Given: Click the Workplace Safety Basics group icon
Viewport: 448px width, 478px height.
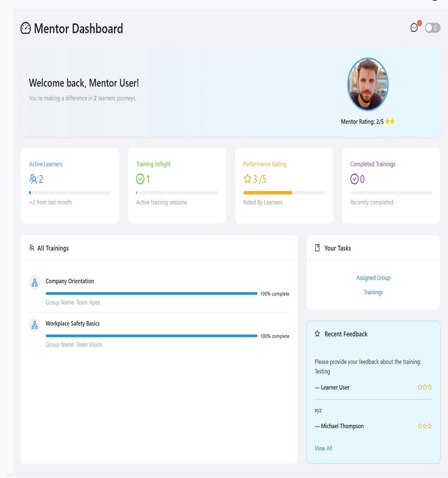Looking at the screenshot, I should (x=35, y=325).
